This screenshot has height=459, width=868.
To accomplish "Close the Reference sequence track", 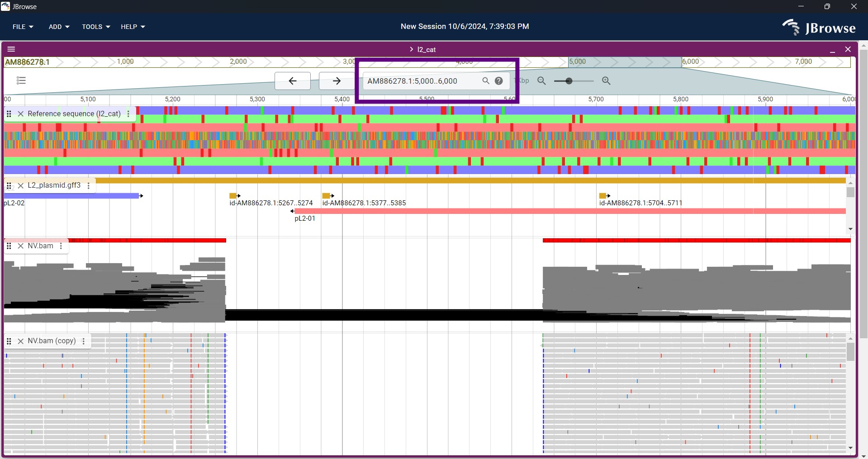I will point(20,114).
